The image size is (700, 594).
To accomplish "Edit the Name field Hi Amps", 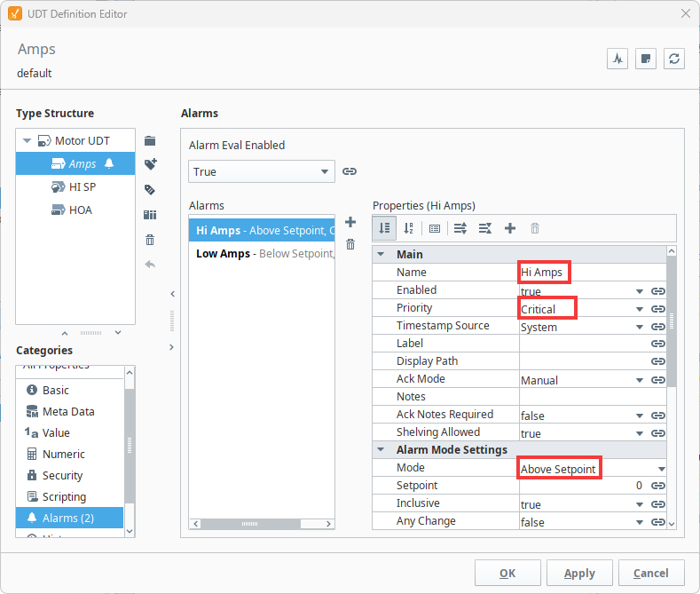I will click(593, 272).
